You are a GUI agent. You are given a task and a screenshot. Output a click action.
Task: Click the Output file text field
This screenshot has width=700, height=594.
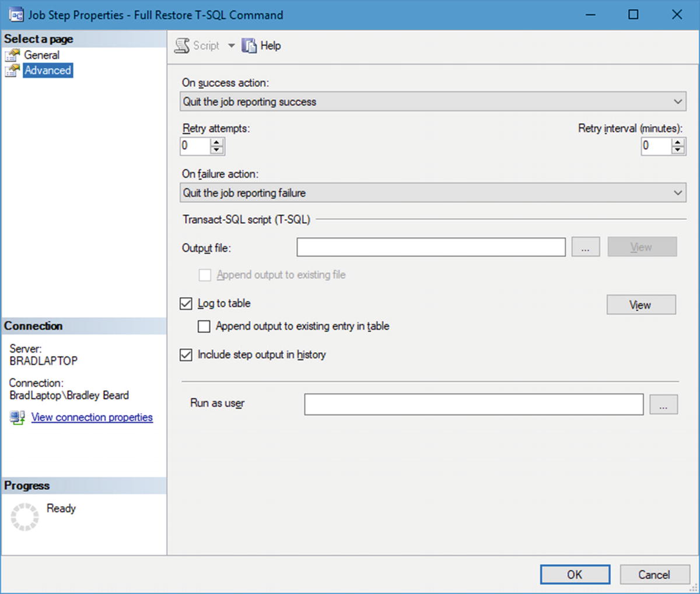[431, 247]
